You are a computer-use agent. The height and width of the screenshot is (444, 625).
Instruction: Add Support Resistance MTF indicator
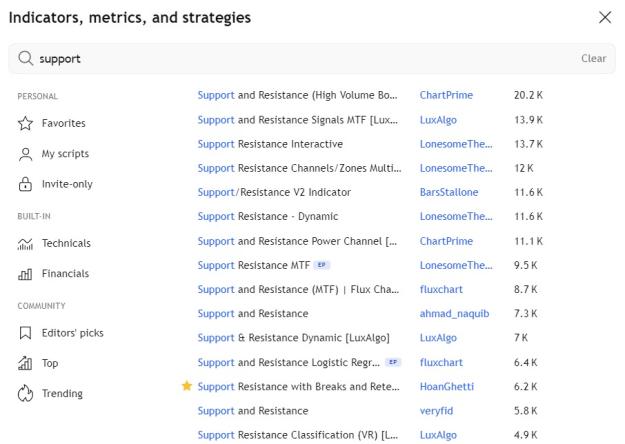[x=254, y=265]
